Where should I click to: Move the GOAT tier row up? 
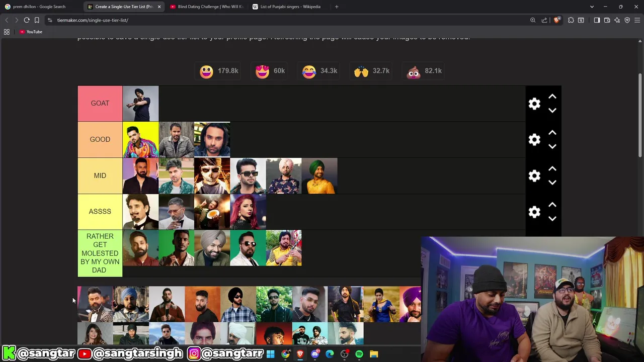(552, 97)
